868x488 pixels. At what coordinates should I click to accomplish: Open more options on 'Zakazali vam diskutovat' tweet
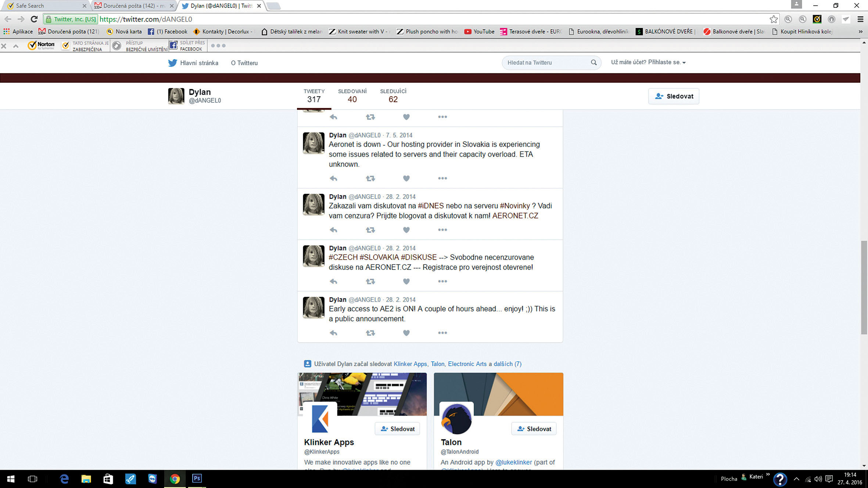point(442,230)
